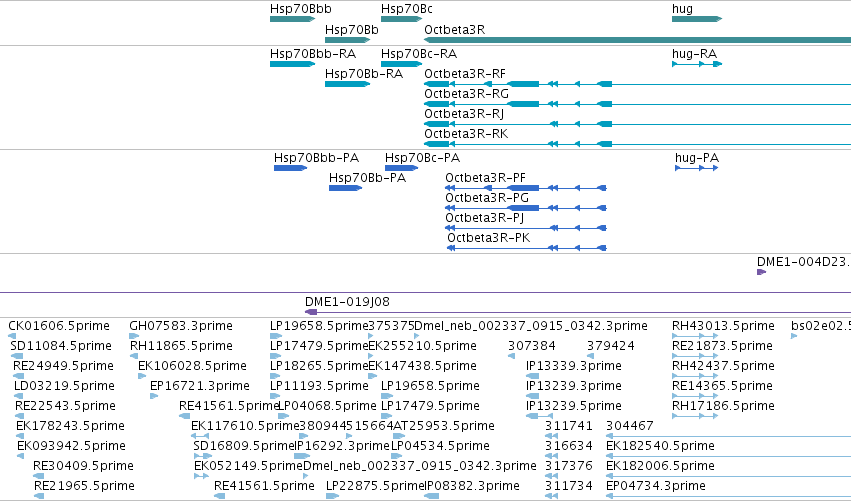Select the Octbeta3R-RG transcript label
851x501 pixels.
466,94
